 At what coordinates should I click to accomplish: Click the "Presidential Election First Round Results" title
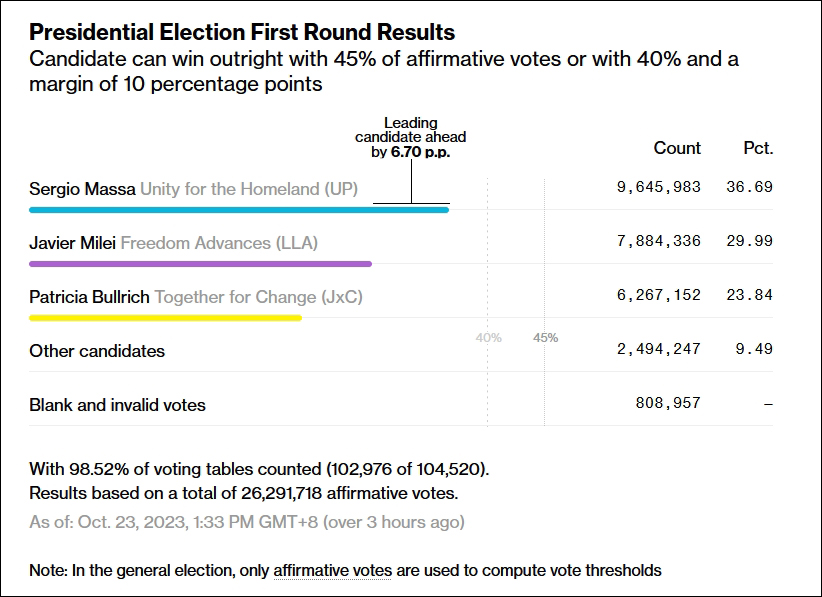[x=242, y=34]
